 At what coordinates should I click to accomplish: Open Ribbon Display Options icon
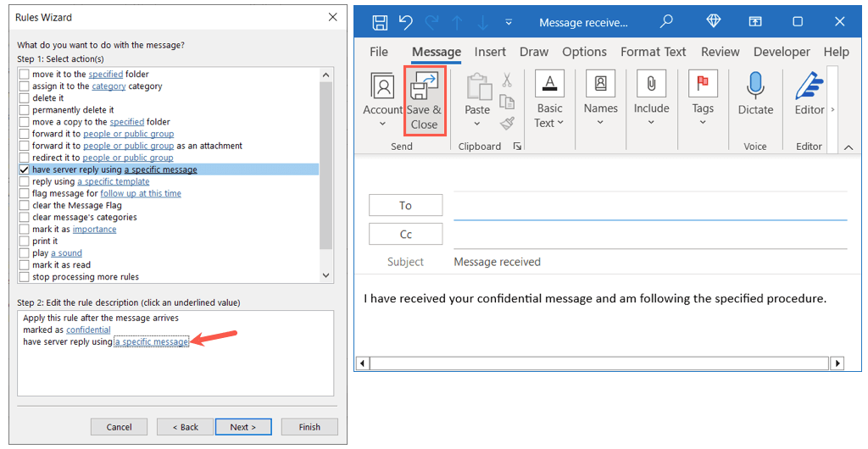pos(755,21)
